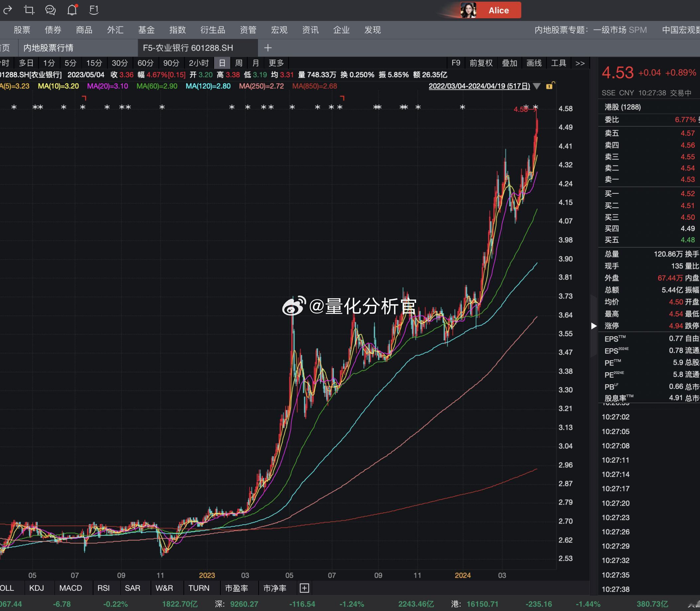Open 画线 drawing tools

[534, 63]
